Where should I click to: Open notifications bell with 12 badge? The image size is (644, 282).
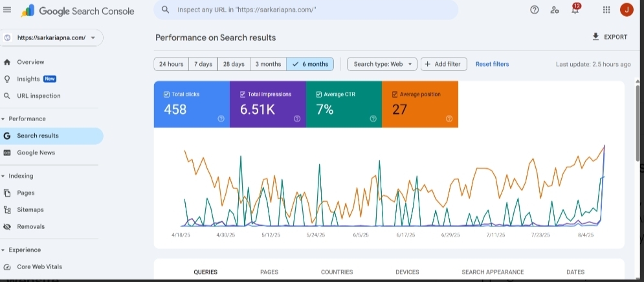point(575,9)
